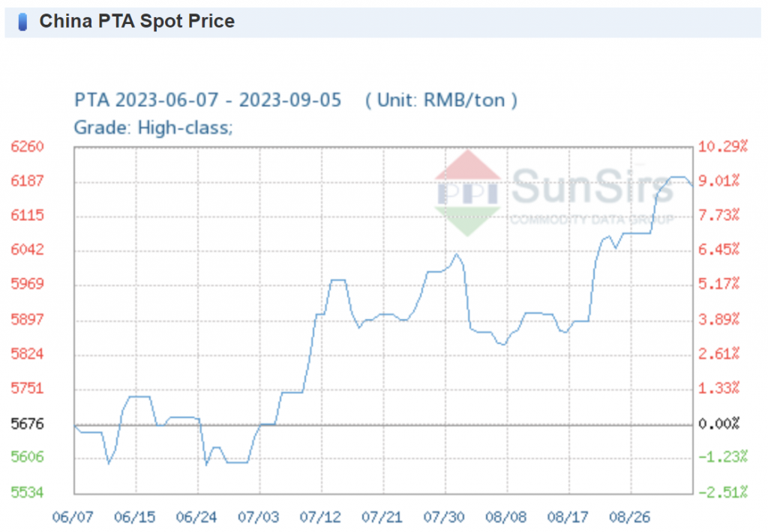Viewport: 768px width, 532px height.
Task: Click the 5676 baseline price label
Action: tap(27, 424)
